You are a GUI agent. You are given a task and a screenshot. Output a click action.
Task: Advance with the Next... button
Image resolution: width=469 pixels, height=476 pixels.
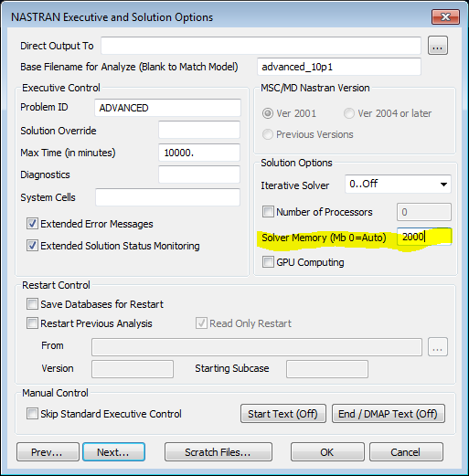[x=113, y=452]
